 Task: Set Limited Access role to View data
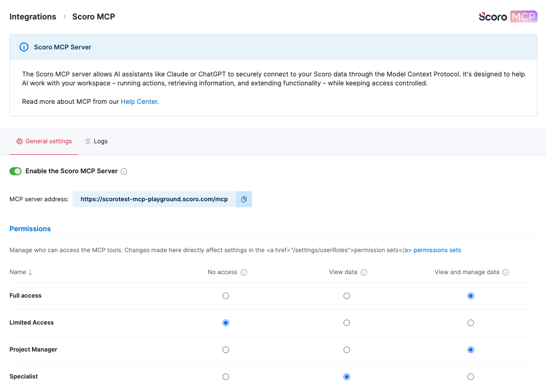click(346, 323)
